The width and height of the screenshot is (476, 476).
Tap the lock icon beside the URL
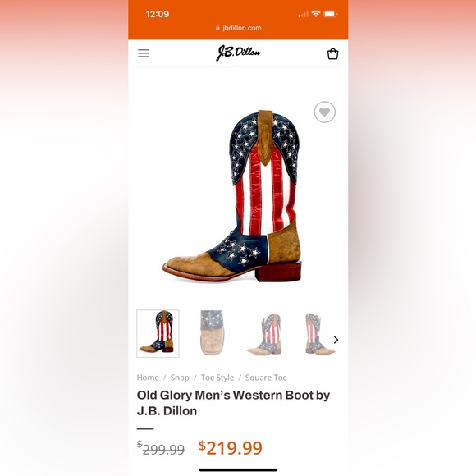point(217,28)
